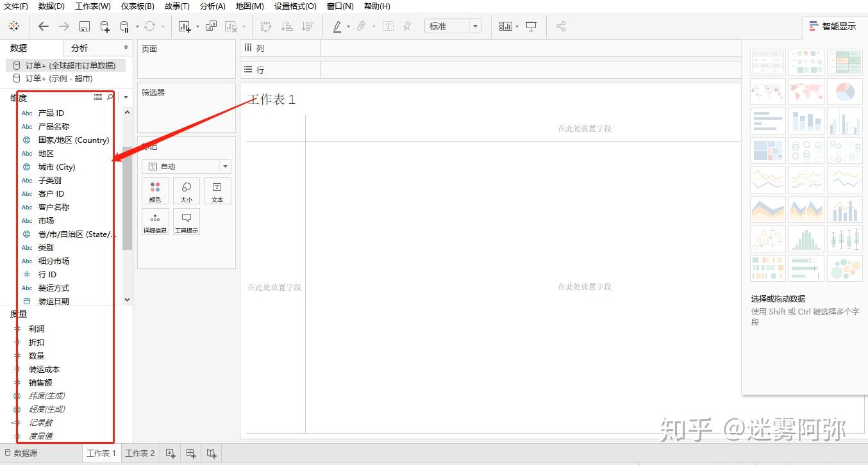Click the search icon in 维度 header
Viewport: 868px width, 465px height.
pos(110,97)
